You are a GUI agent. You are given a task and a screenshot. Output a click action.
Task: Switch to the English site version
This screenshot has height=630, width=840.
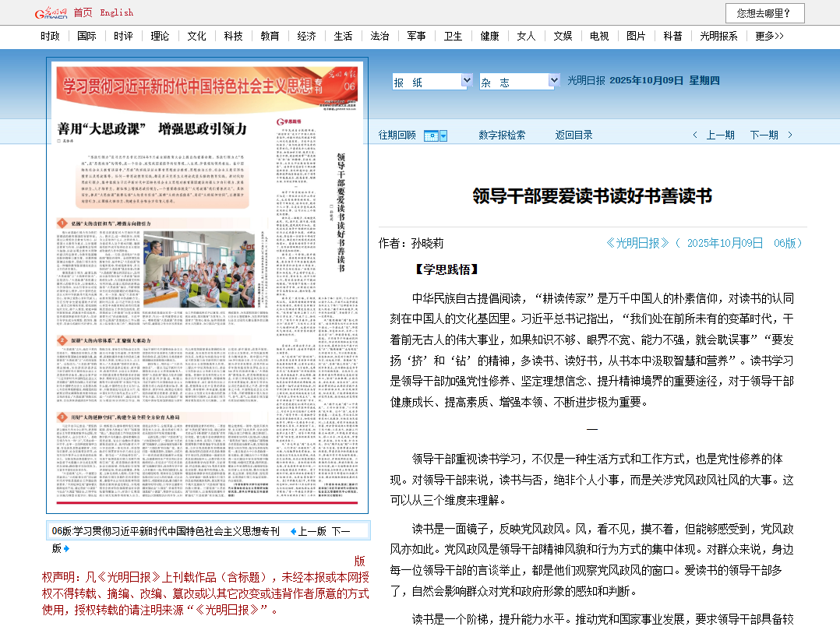pos(116,12)
